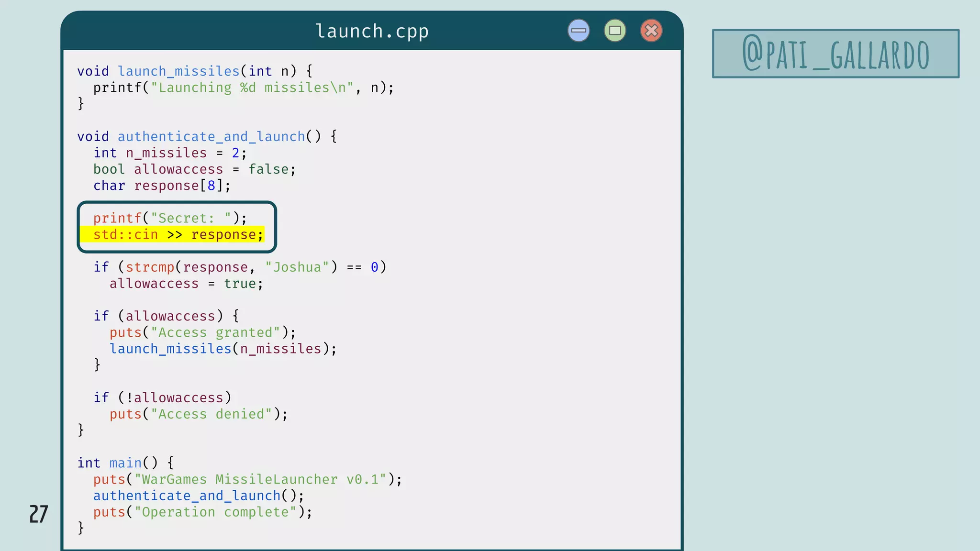Click the line "allowaccess = true;"
The height and width of the screenshot is (551, 980).
[186, 284]
